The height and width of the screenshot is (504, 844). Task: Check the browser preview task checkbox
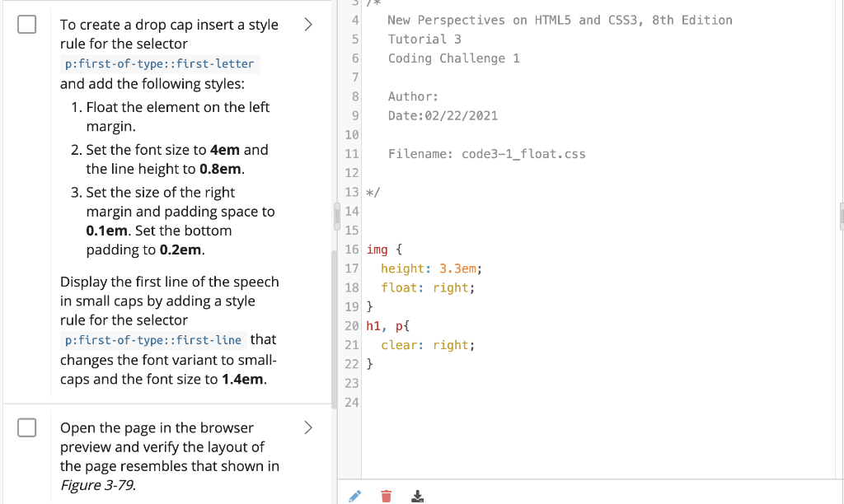click(27, 427)
